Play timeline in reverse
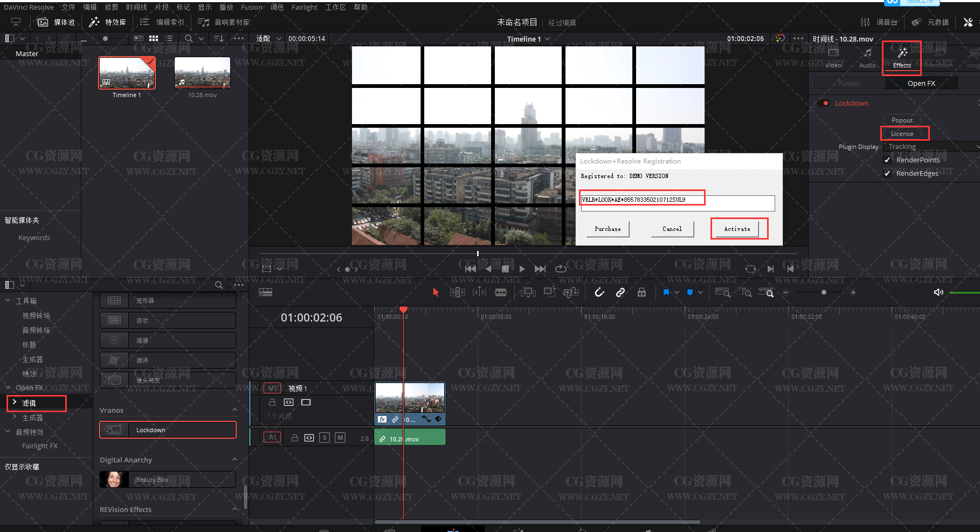The height and width of the screenshot is (532, 980). tap(488, 269)
